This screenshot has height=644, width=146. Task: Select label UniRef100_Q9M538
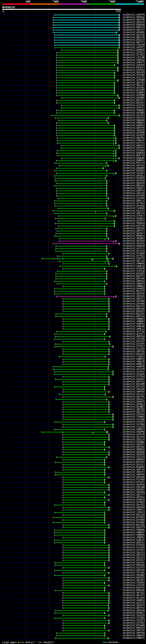133,50
